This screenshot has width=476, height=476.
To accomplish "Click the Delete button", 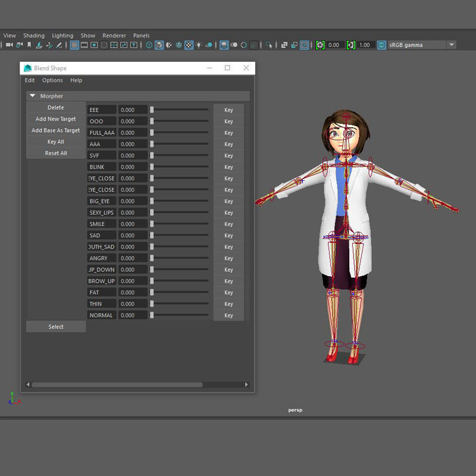I will (x=56, y=108).
